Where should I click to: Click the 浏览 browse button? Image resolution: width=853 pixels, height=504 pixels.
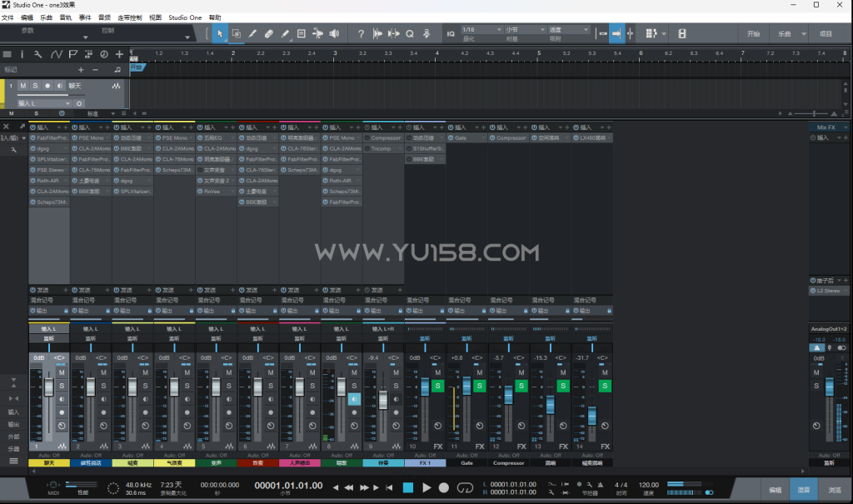point(834,490)
